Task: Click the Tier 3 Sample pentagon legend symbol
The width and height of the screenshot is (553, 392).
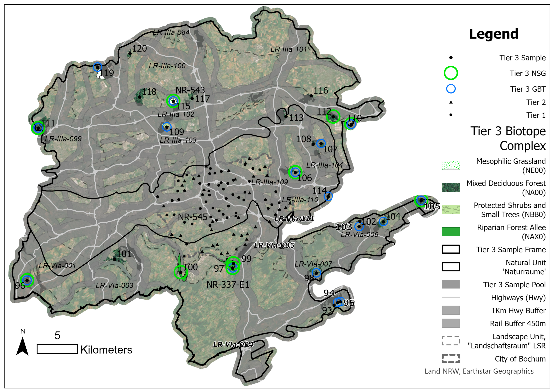Action: coord(451,58)
